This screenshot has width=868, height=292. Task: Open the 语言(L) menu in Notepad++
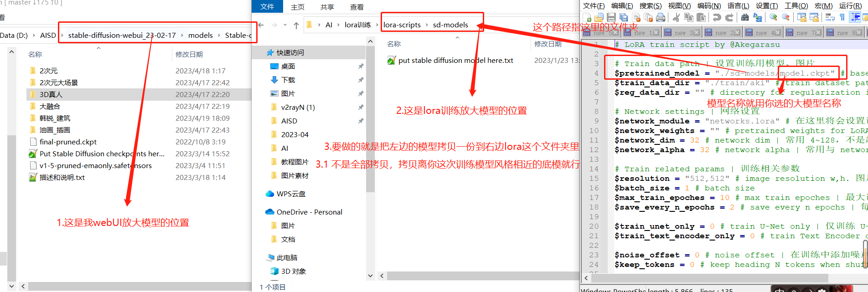click(738, 5)
